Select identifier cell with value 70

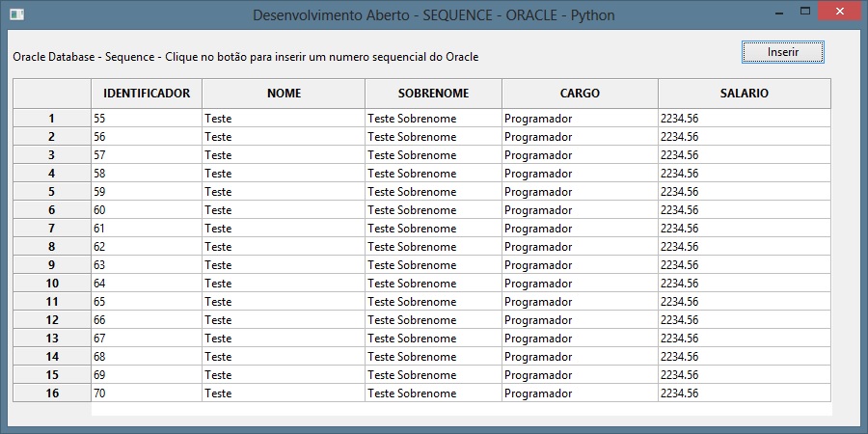pos(146,393)
